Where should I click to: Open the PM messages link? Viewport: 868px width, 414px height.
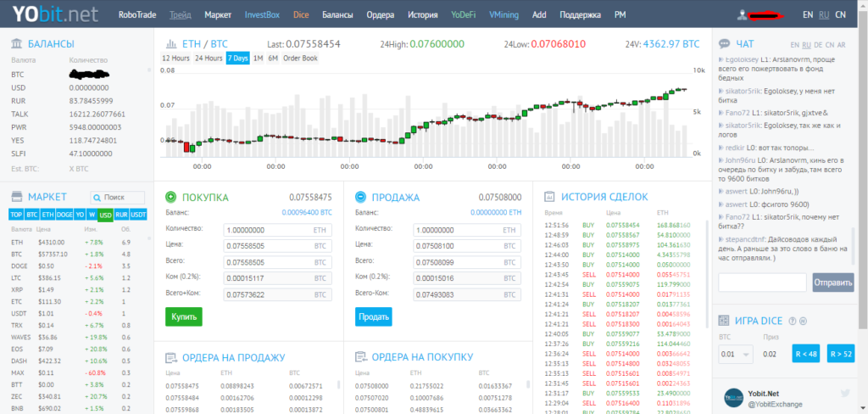tap(620, 15)
